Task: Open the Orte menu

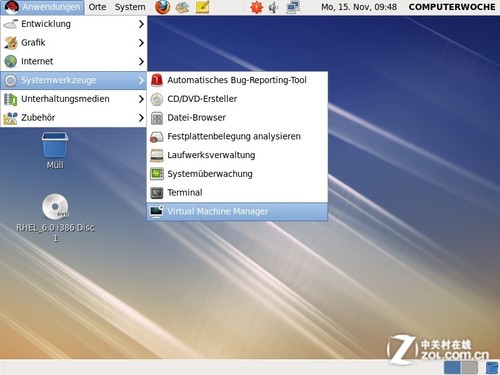Action: point(97,7)
